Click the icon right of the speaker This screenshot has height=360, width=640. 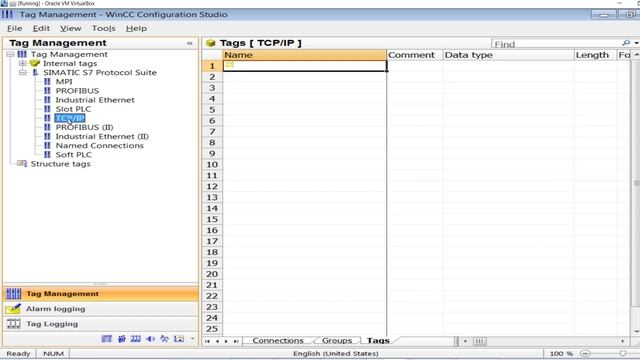click(164, 339)
